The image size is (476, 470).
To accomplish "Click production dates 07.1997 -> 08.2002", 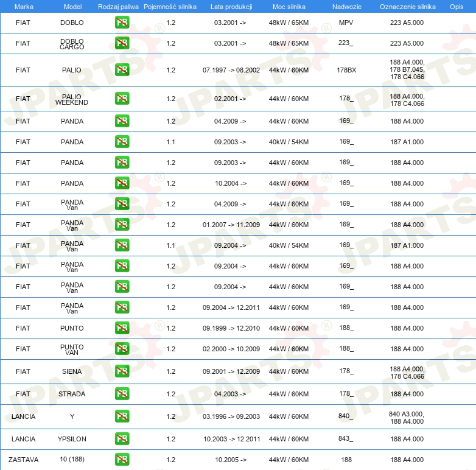I will point(231,70).
